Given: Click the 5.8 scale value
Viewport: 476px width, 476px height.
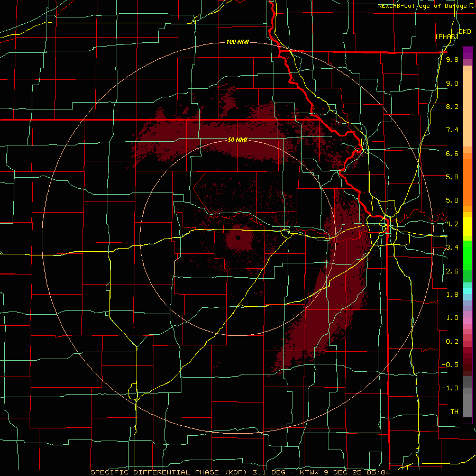Looking at the screenshot, I should [452, 177].
